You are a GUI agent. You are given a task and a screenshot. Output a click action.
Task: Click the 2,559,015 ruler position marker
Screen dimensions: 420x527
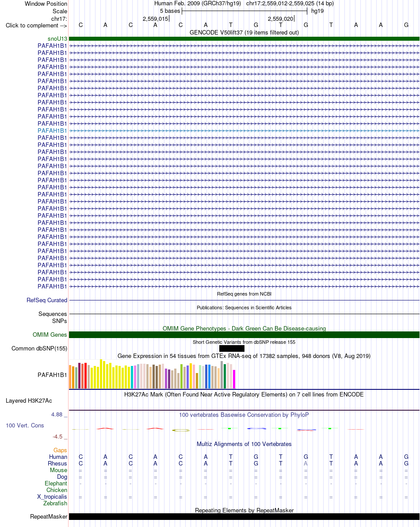coord(156,19)
